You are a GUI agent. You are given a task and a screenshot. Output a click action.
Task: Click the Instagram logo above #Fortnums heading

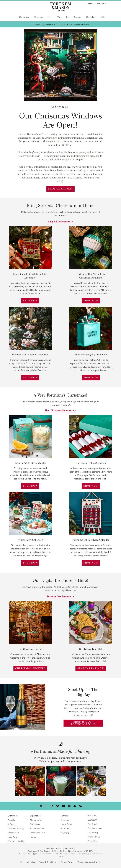point(61,744)
